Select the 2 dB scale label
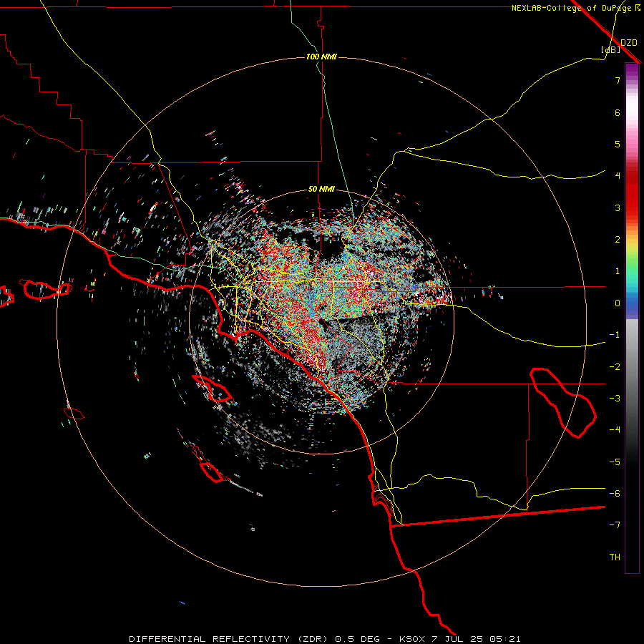Screen dimensions: 644x644 point(618,240)
